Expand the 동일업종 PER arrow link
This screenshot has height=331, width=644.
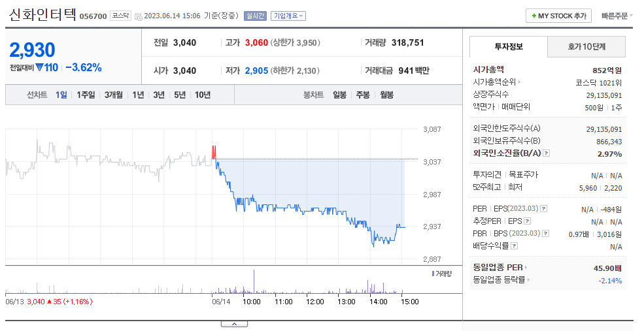tap(526, 268)
